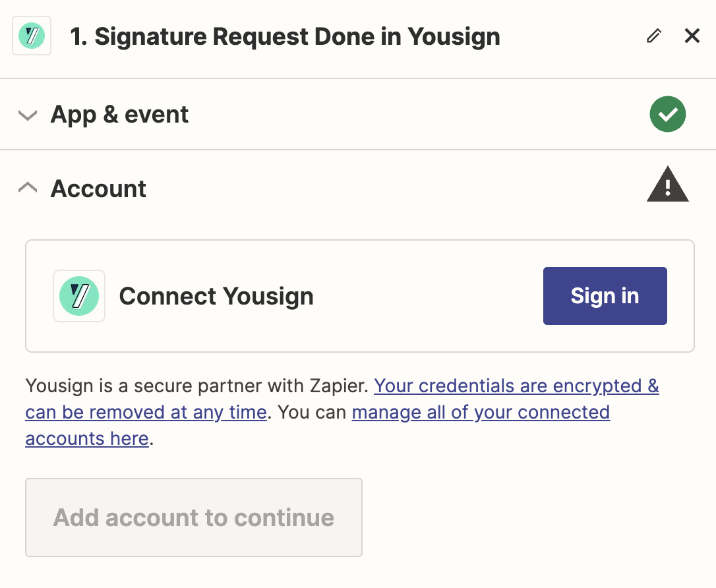716x588 pixels.
Task: Click the Yousign logo inside the Connect box
Action: coord(78,296)
